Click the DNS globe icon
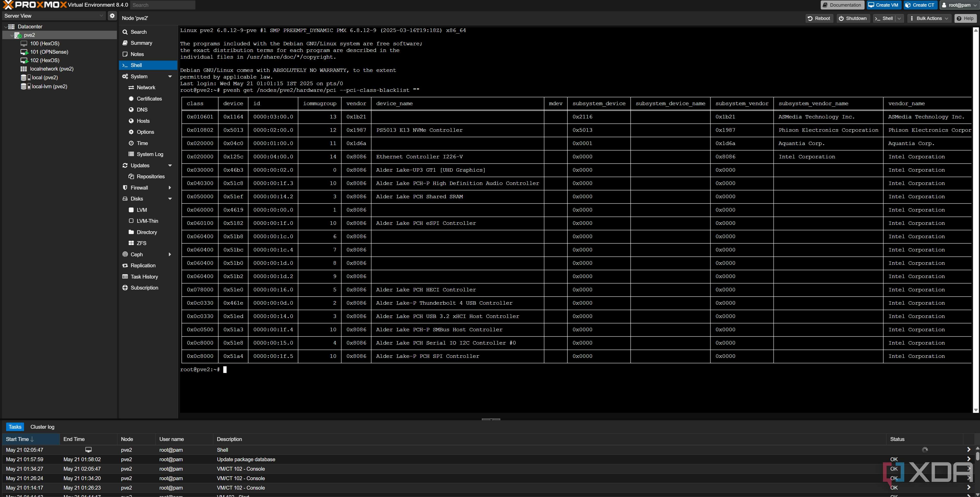Image resolution: width=980 pixels, height=497 pixels. tap(131, 109)
